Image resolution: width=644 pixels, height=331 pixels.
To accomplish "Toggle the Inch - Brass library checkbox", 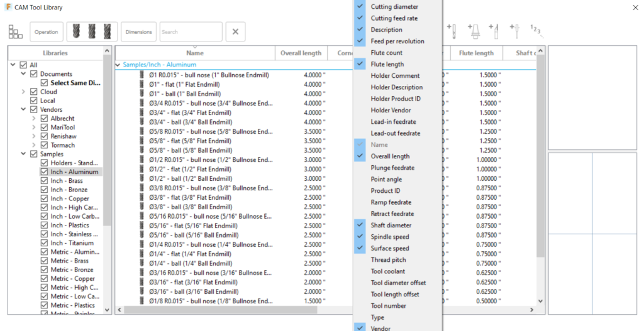I will pos(45,181).
